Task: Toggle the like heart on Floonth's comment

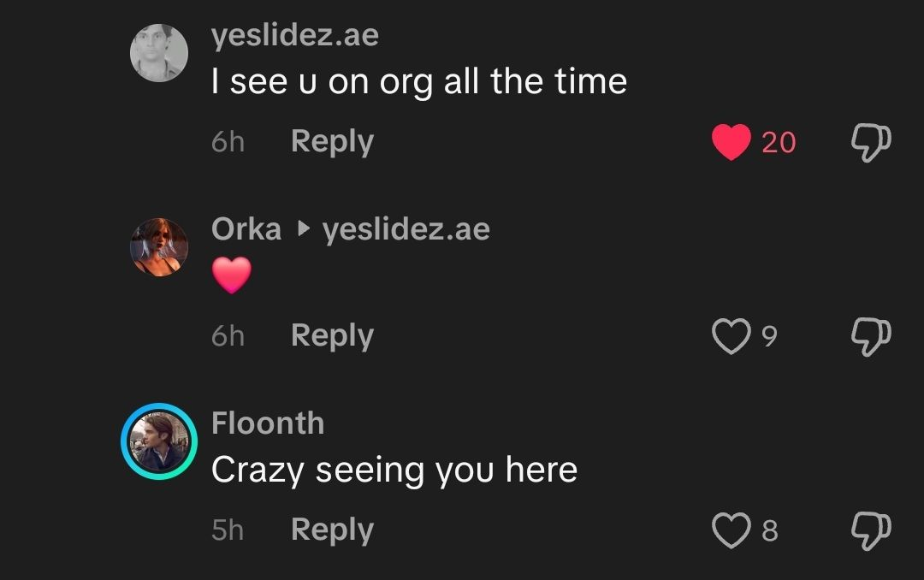Action: (x=732, y=530)
